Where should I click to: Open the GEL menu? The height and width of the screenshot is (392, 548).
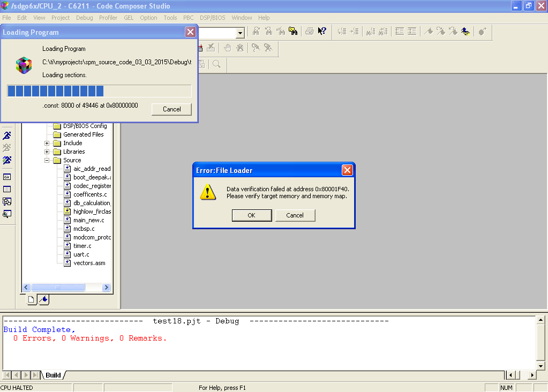pyautogui.click(x=129, y=18)
